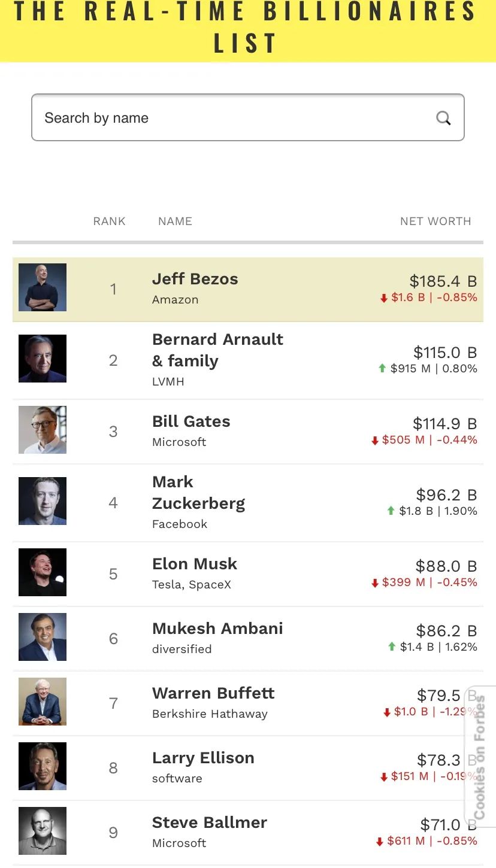
Task: Click Warren Buffett's profile picture
Action: click(43, 702)
